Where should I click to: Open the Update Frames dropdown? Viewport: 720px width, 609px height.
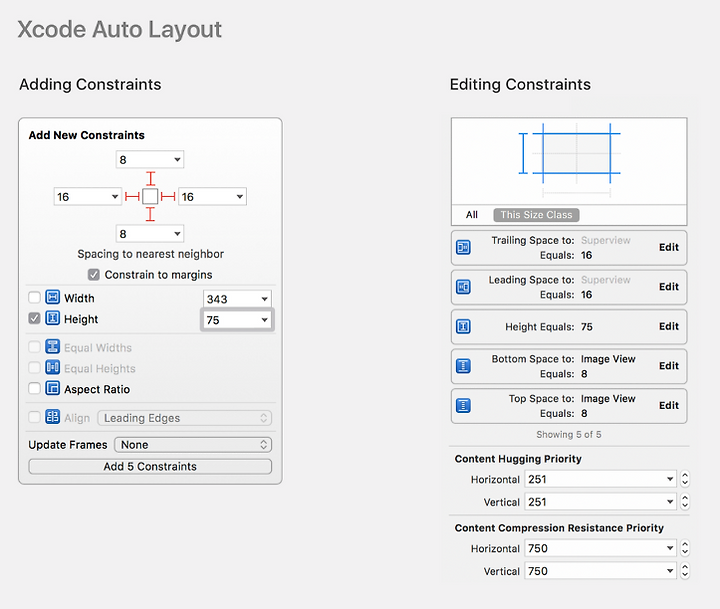pos(193,445)
